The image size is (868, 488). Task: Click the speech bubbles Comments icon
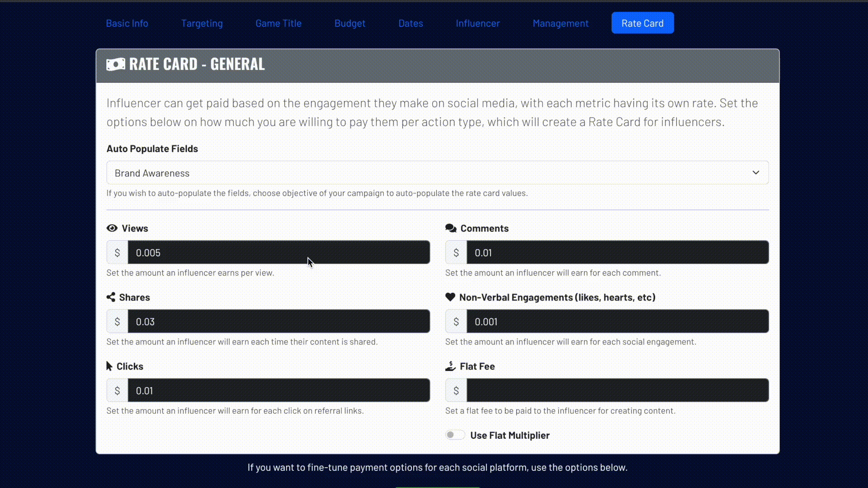pyautogui.click(x=451, y=228)
